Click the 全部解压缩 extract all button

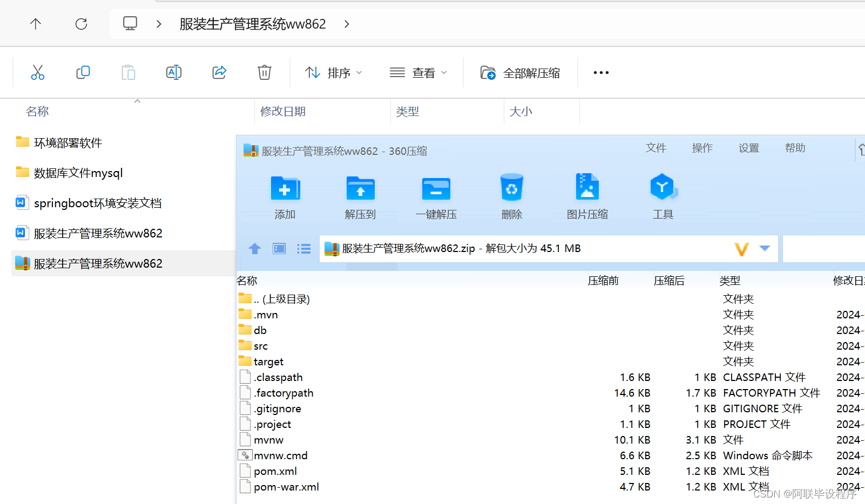(520, 72)
